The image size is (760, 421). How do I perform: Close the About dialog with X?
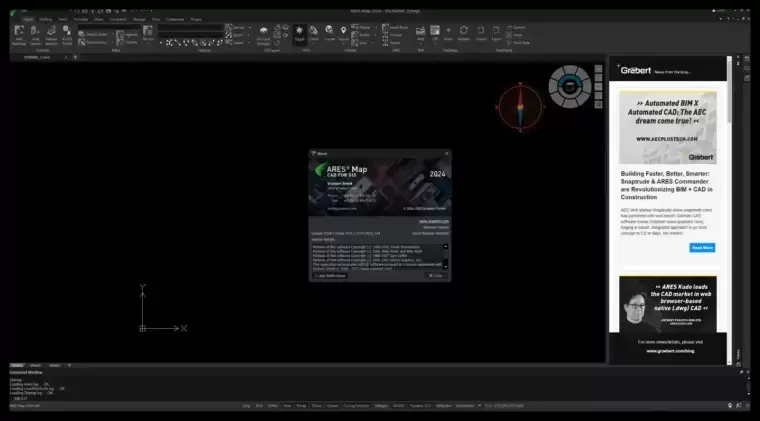tap(446, 154)
